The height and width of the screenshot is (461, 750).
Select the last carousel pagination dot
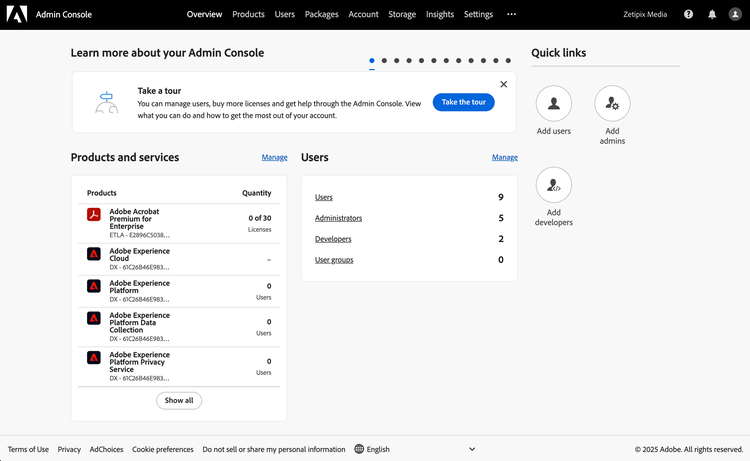coord(508,61)
